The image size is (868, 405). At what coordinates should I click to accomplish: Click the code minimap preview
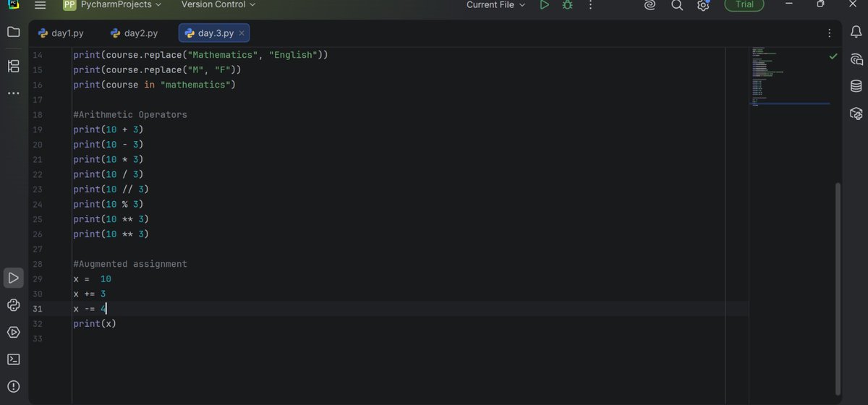(790, 78)
